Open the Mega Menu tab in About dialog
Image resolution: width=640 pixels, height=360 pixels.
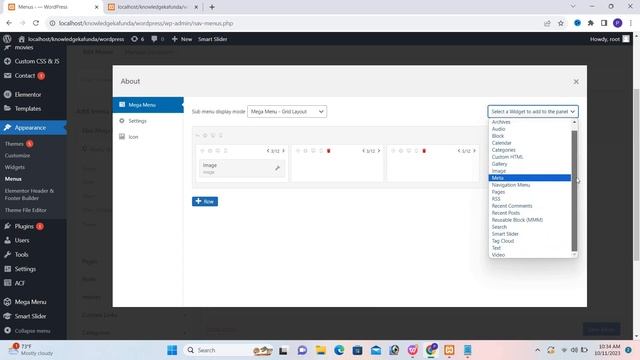148,105
